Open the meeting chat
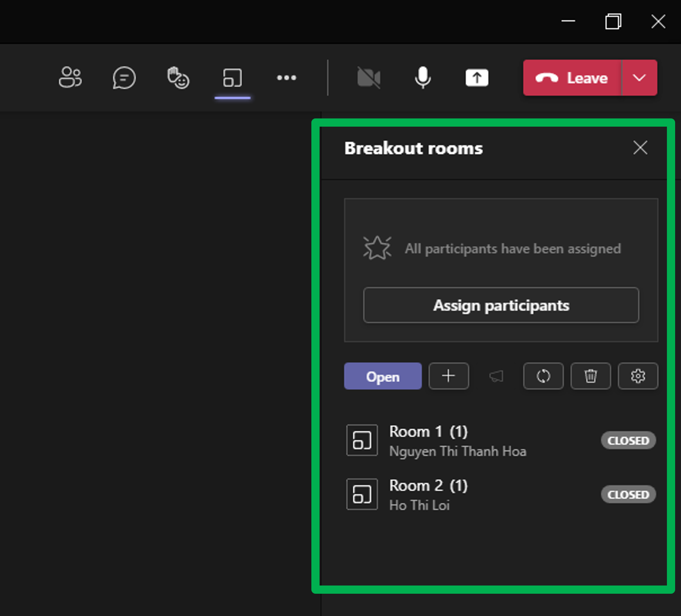Viewport: 681px width, 616px height. [x=124, y=77]
